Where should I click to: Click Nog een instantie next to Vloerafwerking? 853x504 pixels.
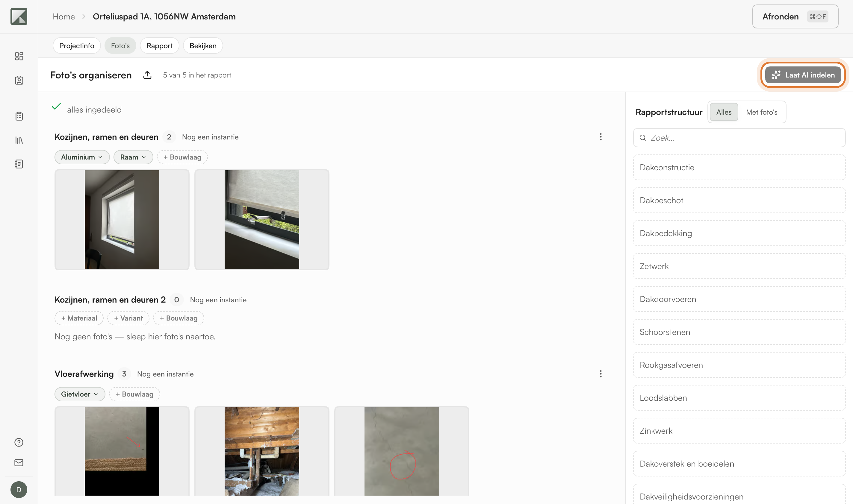click(x=165, y=374)
